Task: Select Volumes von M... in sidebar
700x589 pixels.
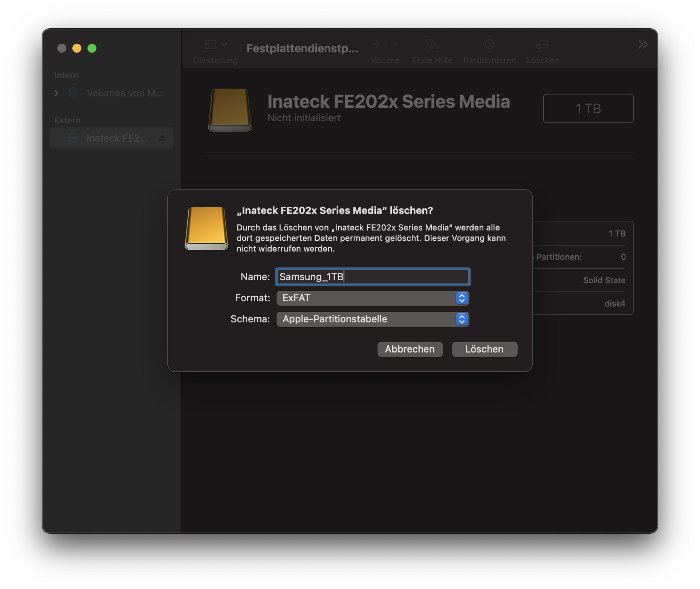Action: (x=124, y=93)
